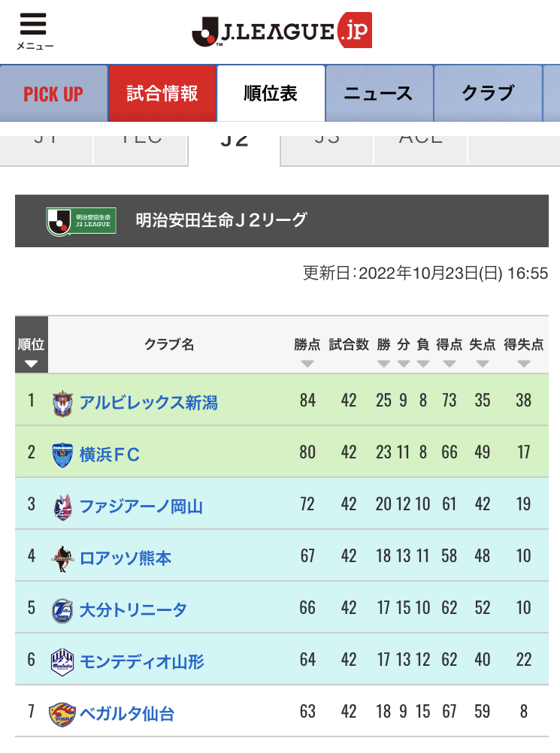Click the Albirex Niigata club crest

[x=62, y=404]
